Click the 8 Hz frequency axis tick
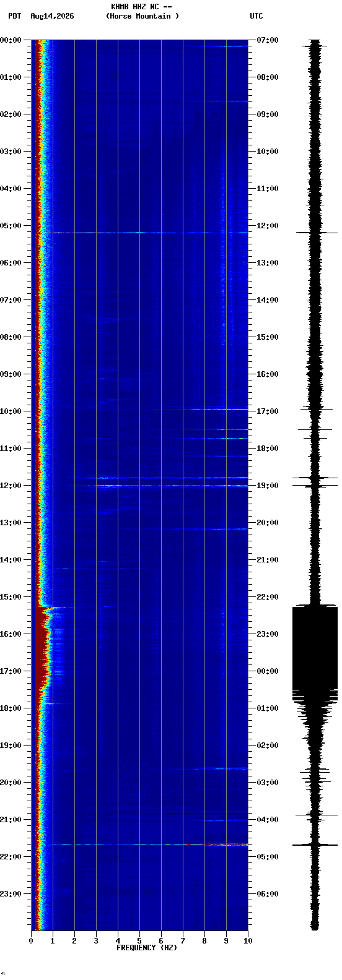The width and height of the screenshot is (342, 980). pyautogui.click(x=204, y=941)
